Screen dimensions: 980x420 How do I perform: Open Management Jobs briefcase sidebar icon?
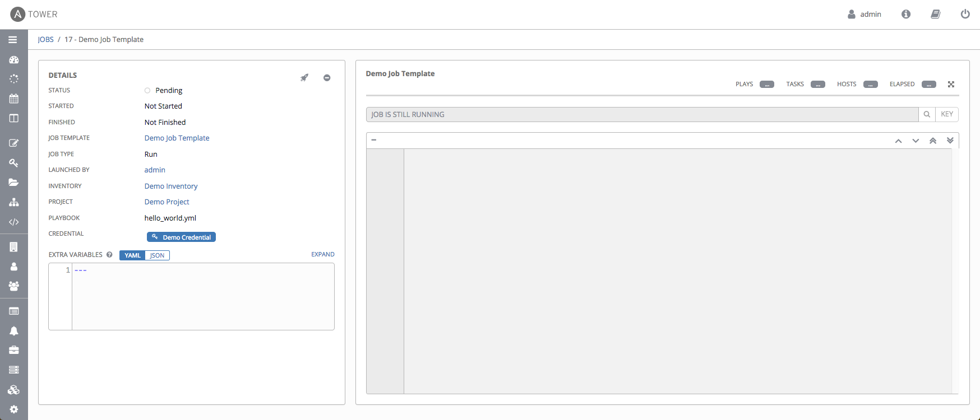pyautogui.click(x=14, y=350)
